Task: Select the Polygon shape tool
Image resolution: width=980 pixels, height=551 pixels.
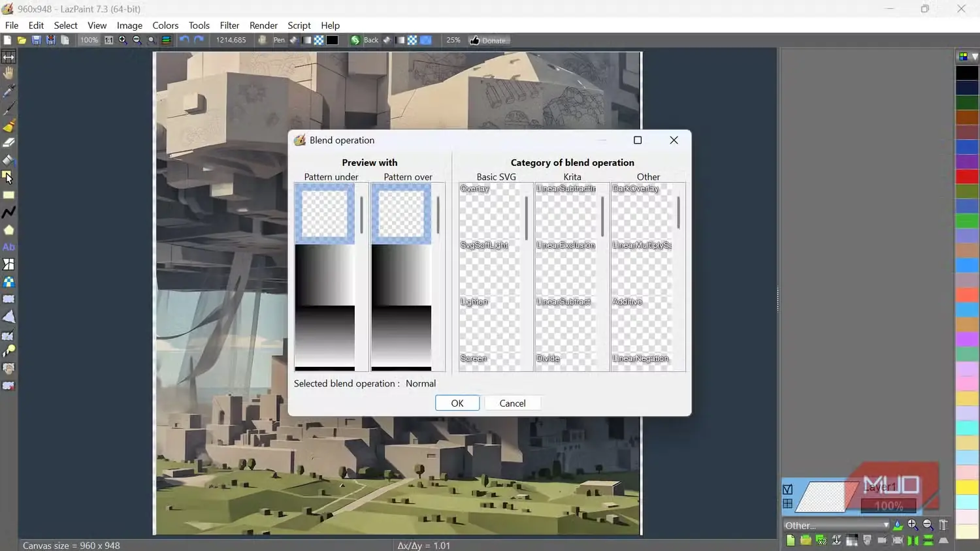Action: [x=8, y=230]
